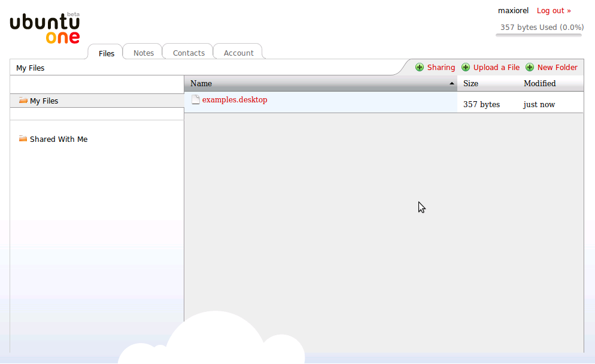Select Shared With Me in the sidebar
Screen dimensions: 595x364
tap(59, 139)
